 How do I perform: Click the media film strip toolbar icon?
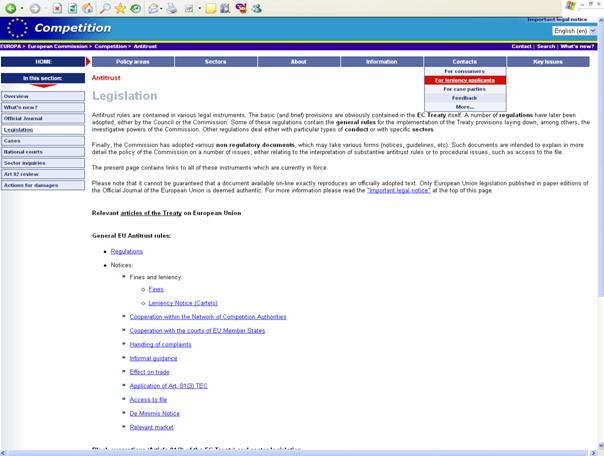pyautogui.click(x=225, y=8)
